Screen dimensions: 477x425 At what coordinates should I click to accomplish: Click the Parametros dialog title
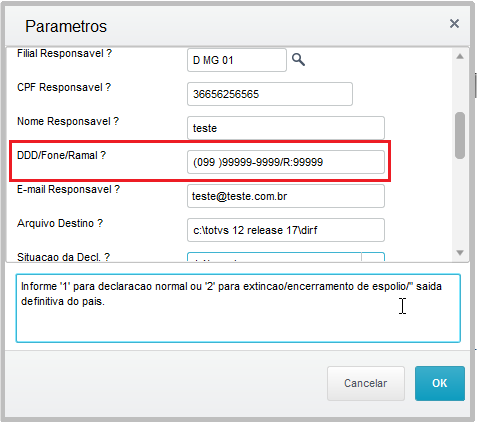[66, 26]
